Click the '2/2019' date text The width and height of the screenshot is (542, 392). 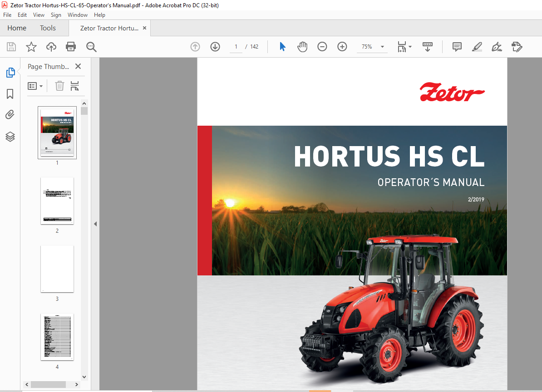(476, 199)
